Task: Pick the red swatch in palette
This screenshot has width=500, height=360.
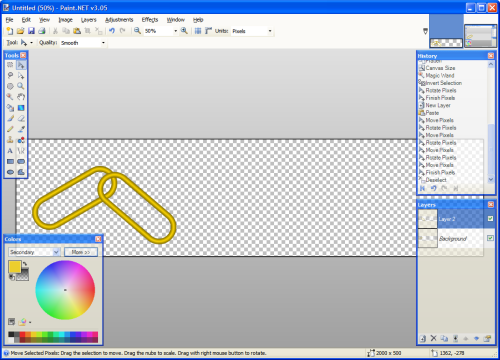Action: coord(22,334)
